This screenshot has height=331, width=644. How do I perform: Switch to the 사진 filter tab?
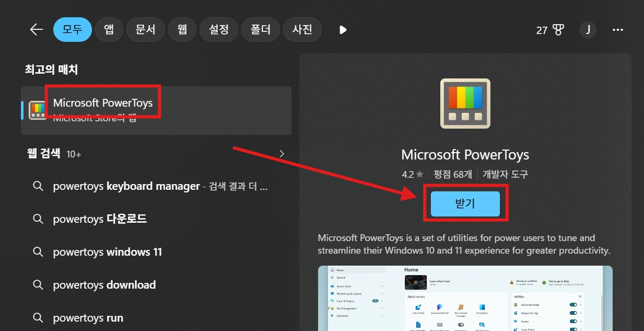pos(302,30)
